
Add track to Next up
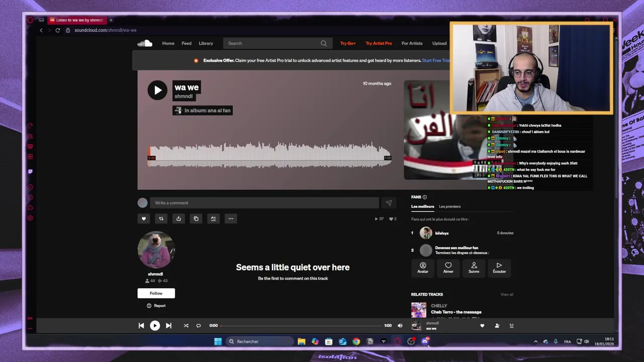[213, 219]
